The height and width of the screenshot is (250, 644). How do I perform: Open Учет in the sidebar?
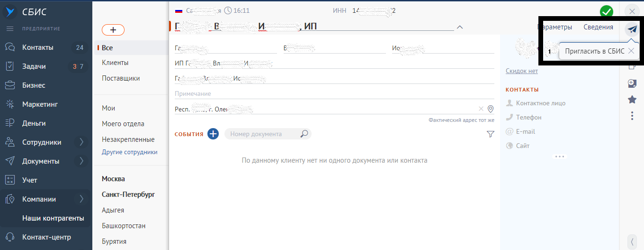30,180
